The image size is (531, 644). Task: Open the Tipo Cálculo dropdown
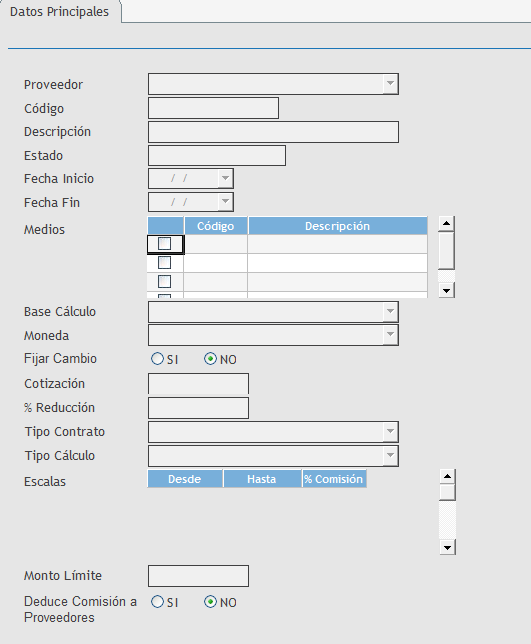click(x=390, y=455)
